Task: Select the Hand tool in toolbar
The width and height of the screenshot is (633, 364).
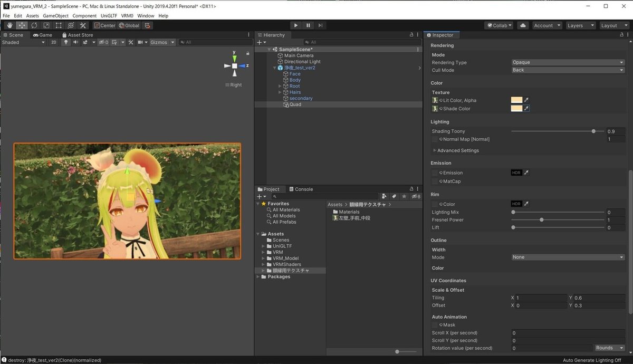Action: click(x=9, y=25)
